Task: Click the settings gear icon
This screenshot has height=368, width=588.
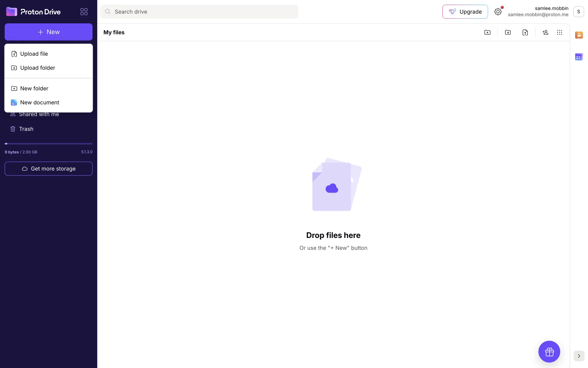Action: click(x=498, y=12)
